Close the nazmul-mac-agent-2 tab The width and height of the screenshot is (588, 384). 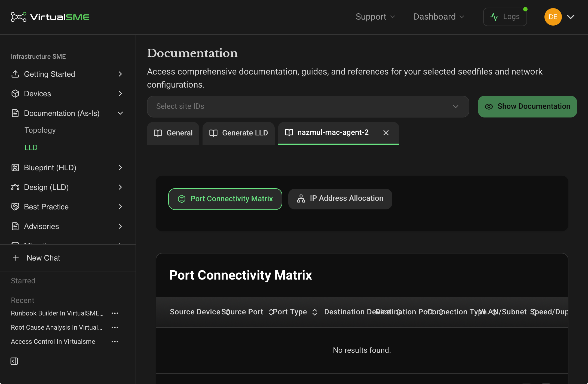click(x=386, y=133)
